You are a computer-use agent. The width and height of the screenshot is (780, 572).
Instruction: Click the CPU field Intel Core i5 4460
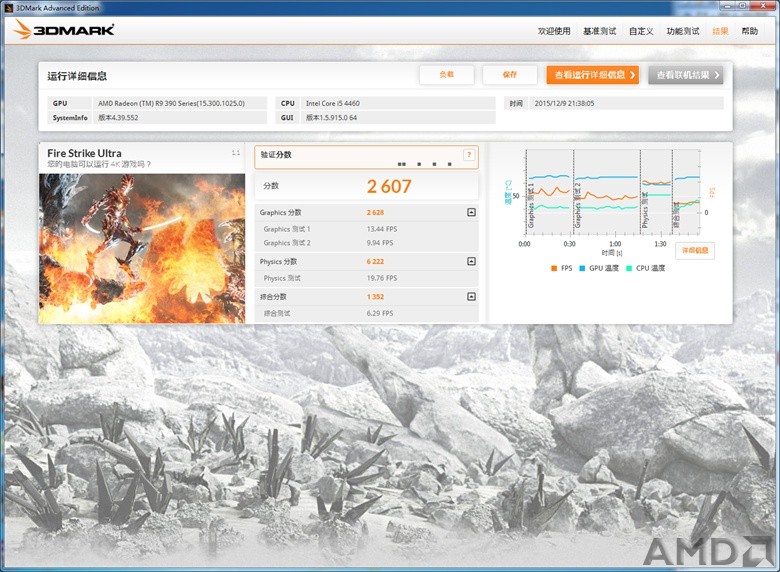pyautogui.click(x=398, y=103)
